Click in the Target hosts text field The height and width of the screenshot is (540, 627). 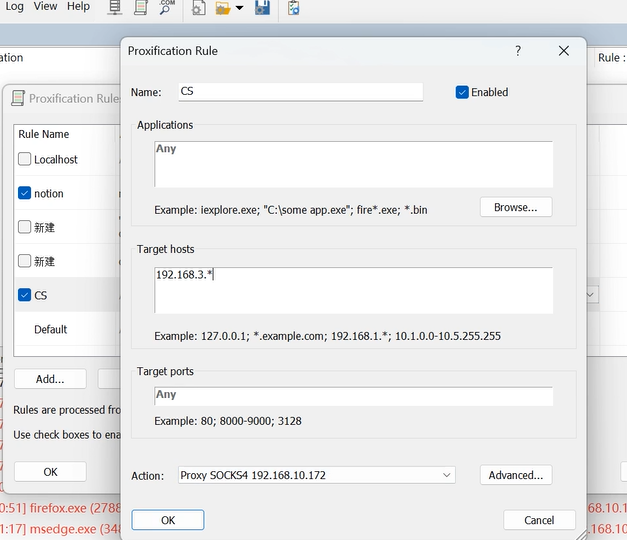pyautogui.click(x=353, y=290)
